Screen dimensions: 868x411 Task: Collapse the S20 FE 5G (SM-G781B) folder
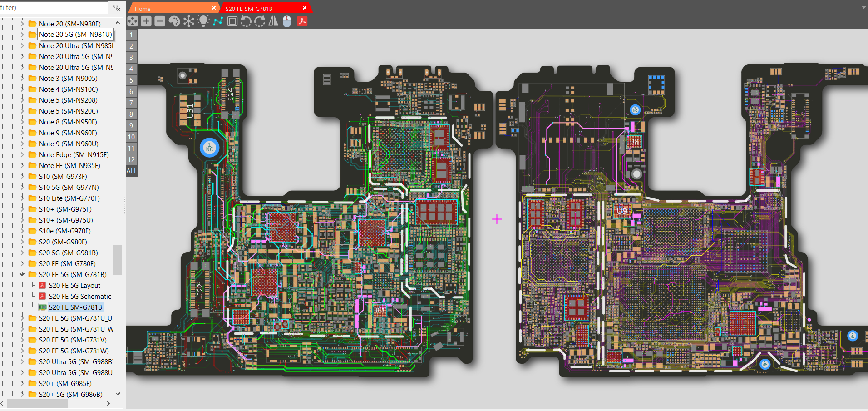click(22, 274)
